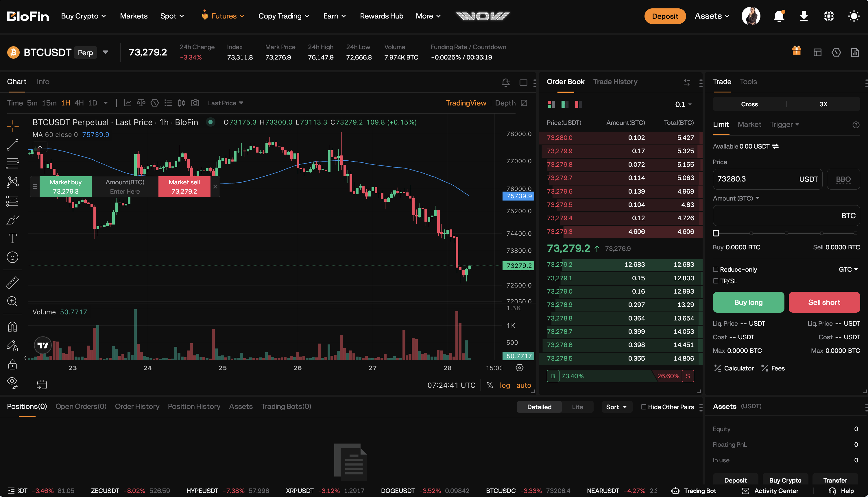Select the brush drawing tool
The width and height of the screenshot is (868, 497).
13,220
